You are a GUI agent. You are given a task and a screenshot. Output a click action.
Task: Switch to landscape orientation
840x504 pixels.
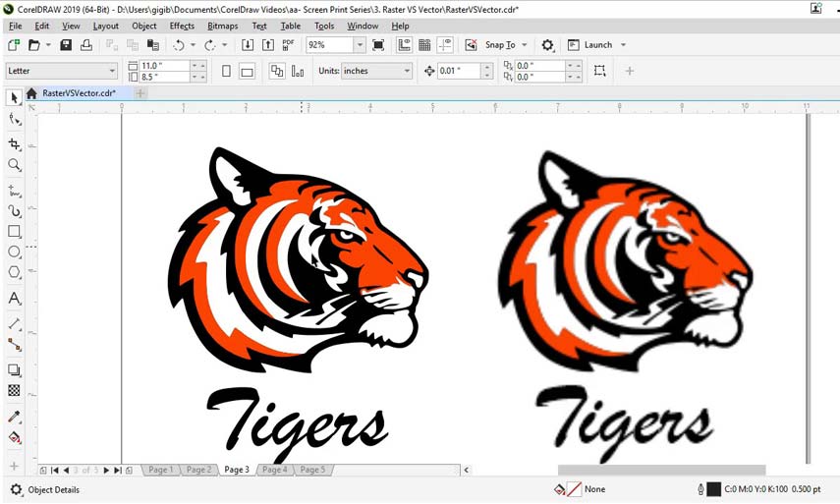pyautogui.click(x=247, y=71)
